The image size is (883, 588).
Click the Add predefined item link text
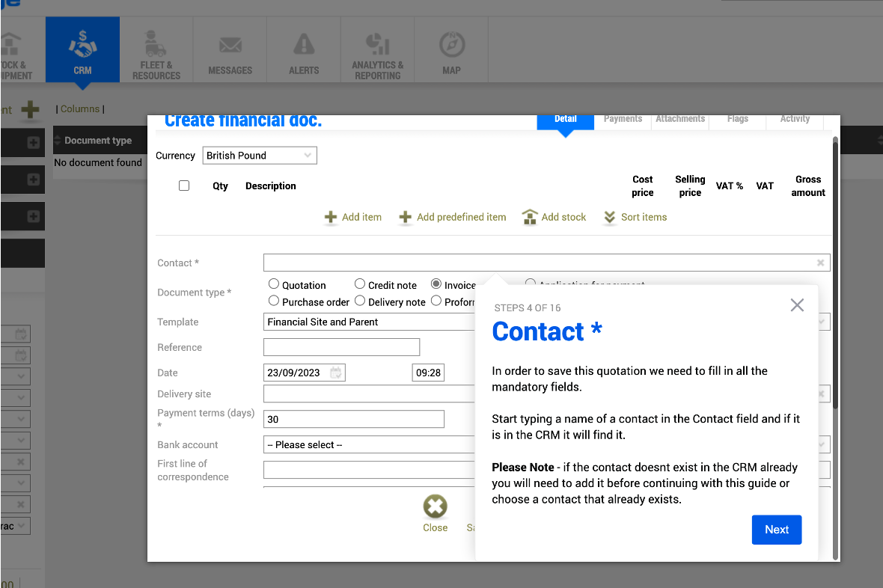[461, 217]
